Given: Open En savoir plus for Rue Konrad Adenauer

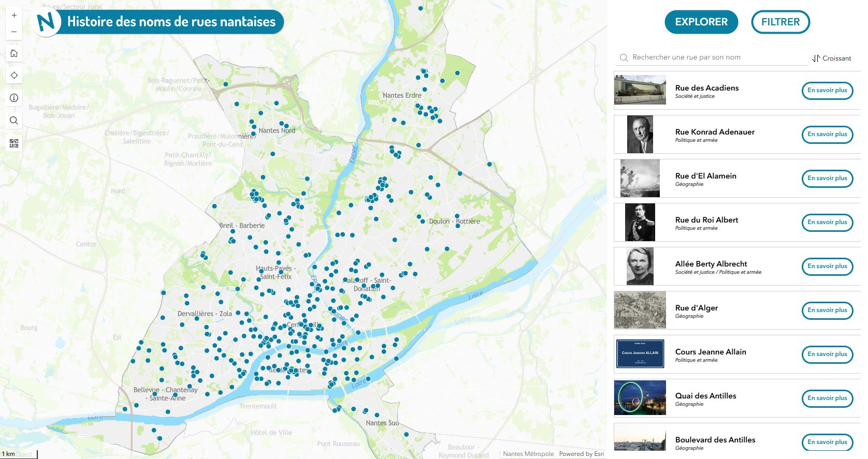Looking at the screenshot, I should tap(827, 134).
